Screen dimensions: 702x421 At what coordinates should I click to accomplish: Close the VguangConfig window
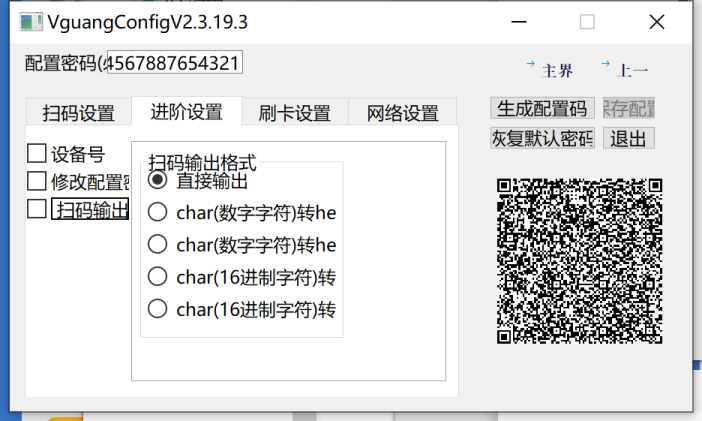tap(657, 21)
